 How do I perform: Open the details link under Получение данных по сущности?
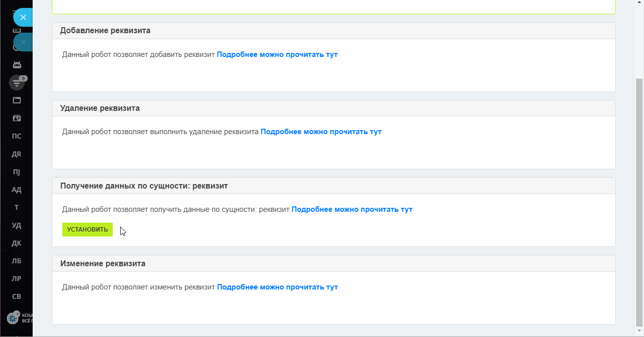tap(352, 209)
